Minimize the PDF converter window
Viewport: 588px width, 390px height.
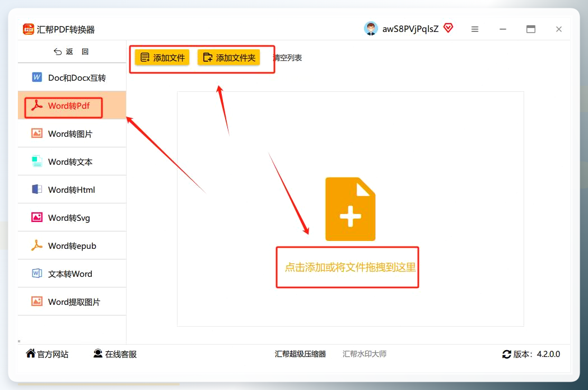(503, 29)
